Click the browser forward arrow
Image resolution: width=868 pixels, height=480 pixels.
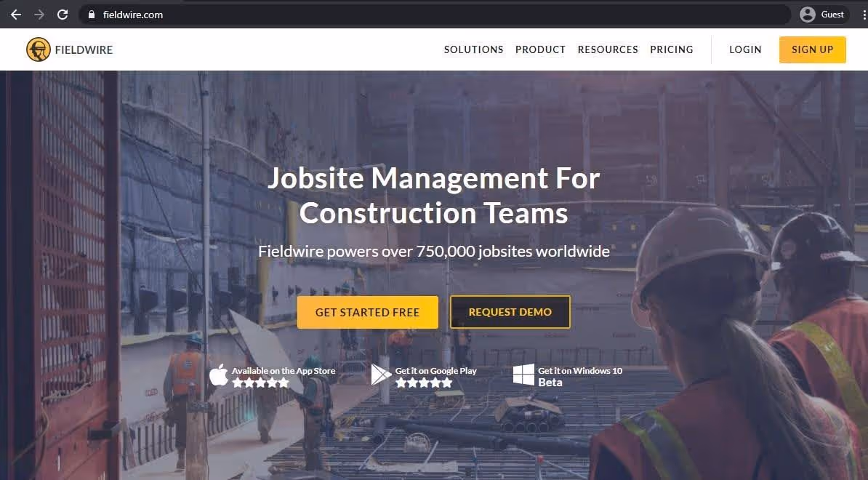[x=39, y=15]
